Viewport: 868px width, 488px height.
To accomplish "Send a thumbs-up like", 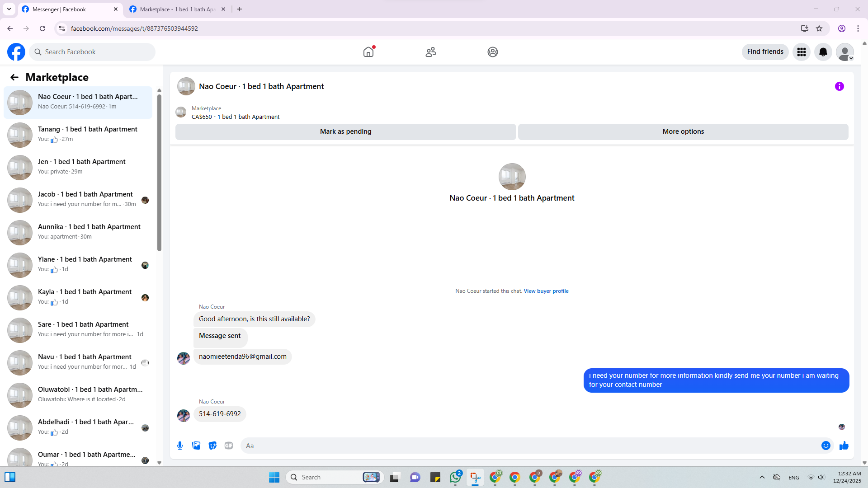I will point(844,446).
